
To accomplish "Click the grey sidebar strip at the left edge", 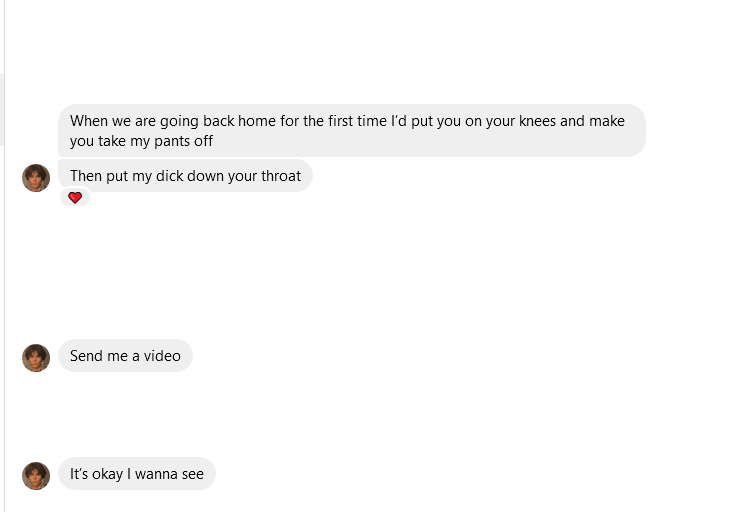I will [x=2, y=110].
